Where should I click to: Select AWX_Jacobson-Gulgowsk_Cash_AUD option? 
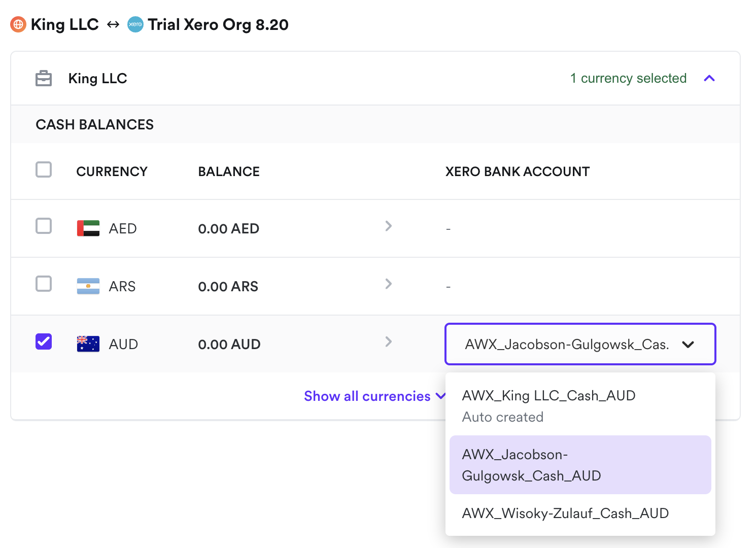(580, 465)
